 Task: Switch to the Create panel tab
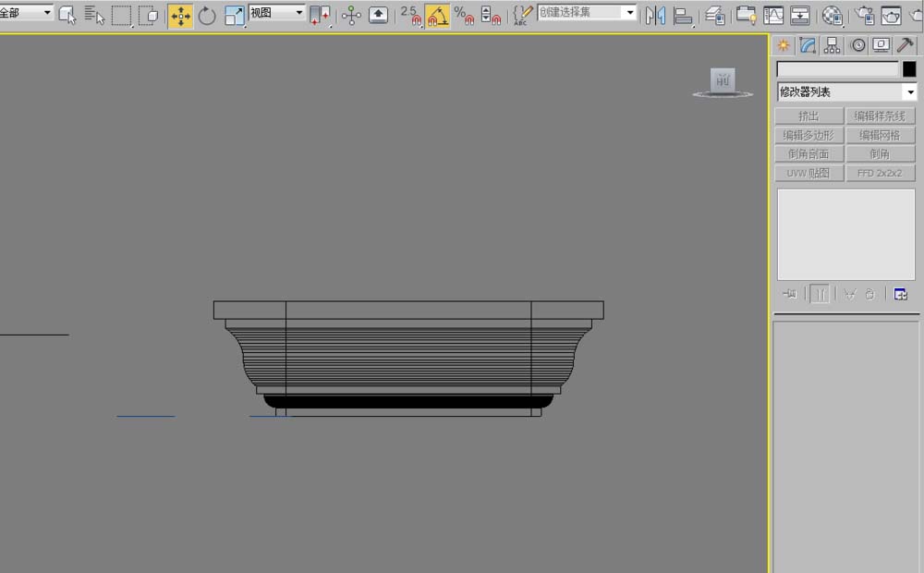click(x=784, y=45)
